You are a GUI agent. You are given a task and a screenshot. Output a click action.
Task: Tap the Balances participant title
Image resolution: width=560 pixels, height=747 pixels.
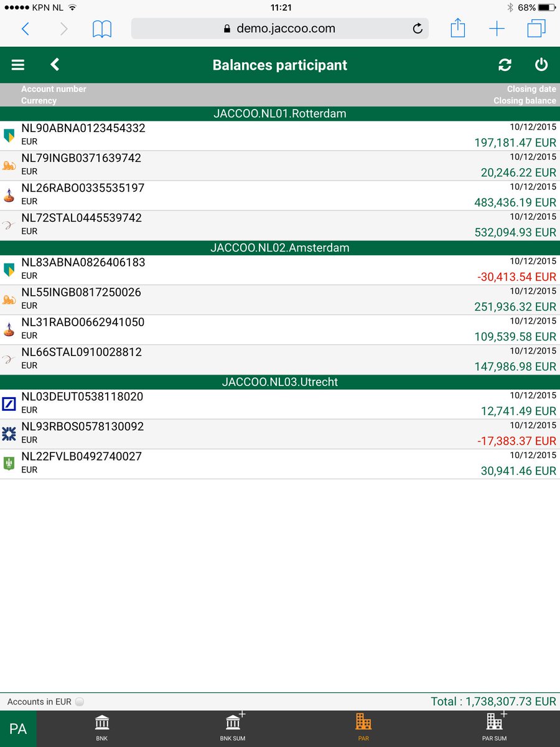pyautogui.click(x=280, y=65)
